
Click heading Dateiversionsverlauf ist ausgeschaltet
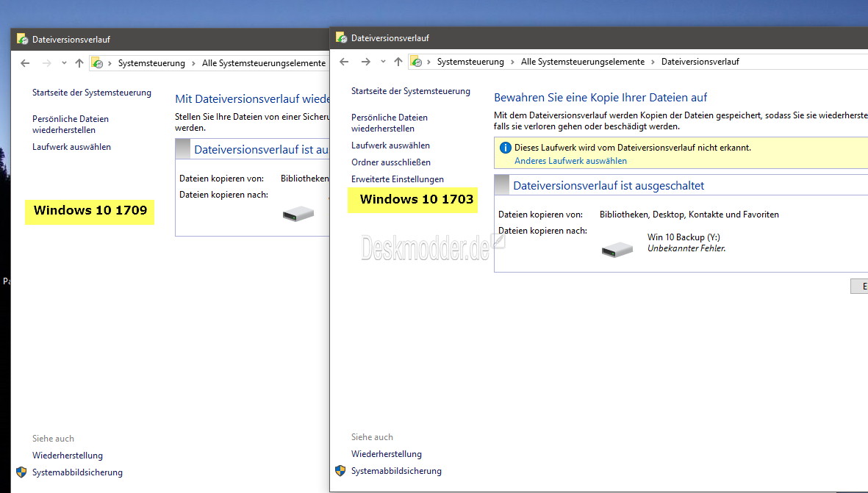pyautogui.click(x=609, y=185)
